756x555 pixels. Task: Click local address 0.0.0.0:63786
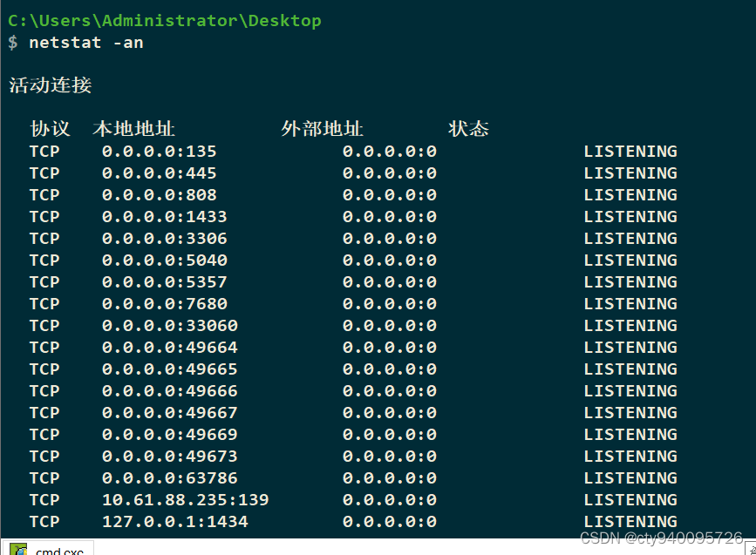[x=170, y=478]
